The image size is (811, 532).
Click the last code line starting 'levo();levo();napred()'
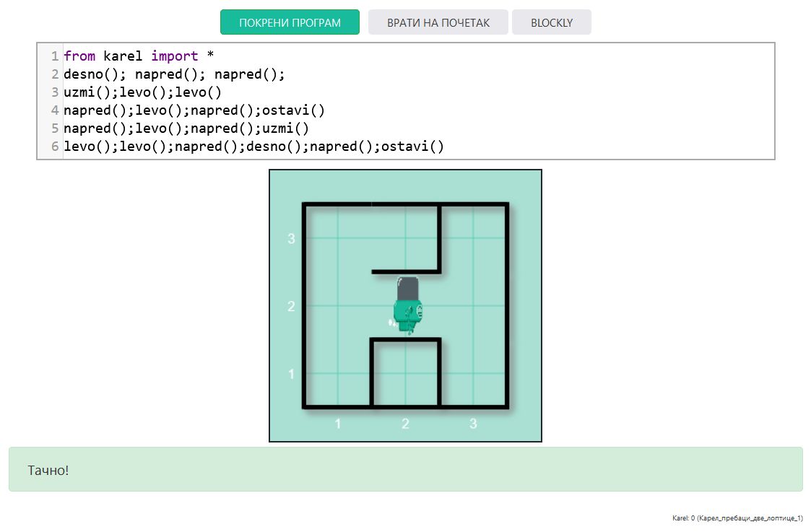pyautogui.click(x=253, y=147)
